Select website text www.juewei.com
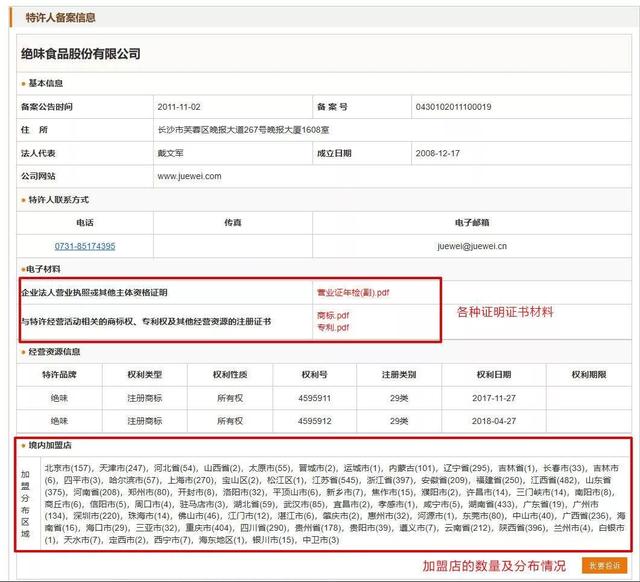The height and width of the screenshot is (582, 640). tap(189, 176)
